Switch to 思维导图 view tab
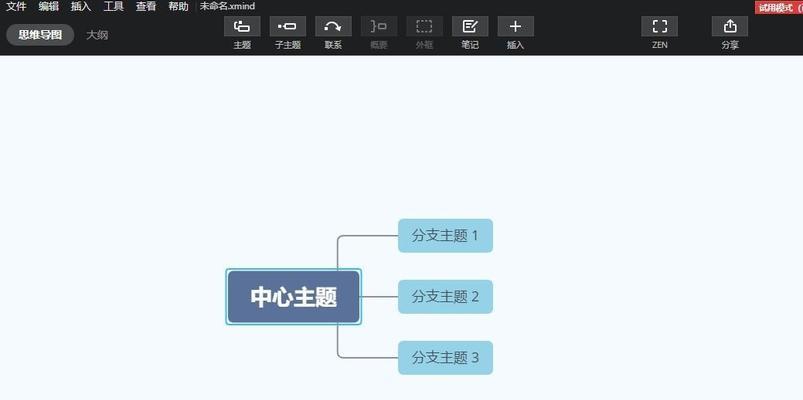 40,35
